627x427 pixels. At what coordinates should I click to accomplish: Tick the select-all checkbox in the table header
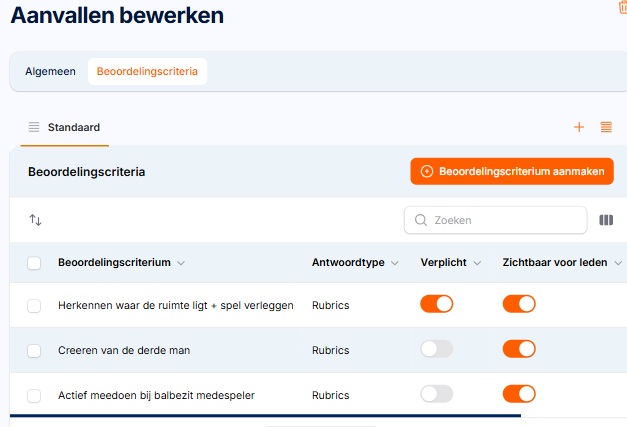point(34,263)
